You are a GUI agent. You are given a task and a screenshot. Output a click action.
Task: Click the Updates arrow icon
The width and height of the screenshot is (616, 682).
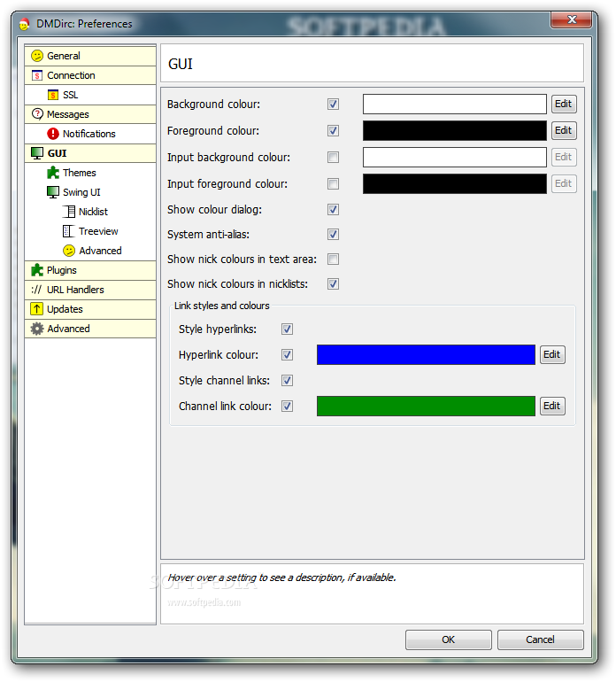(37, 309)
